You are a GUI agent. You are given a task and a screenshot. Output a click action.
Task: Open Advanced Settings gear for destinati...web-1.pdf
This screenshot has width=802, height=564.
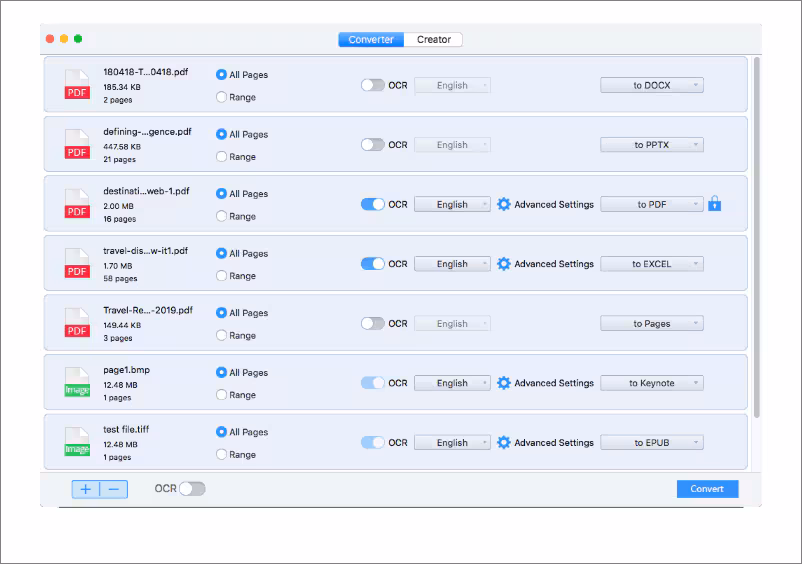pyautogui.click(x=504, y=204)
